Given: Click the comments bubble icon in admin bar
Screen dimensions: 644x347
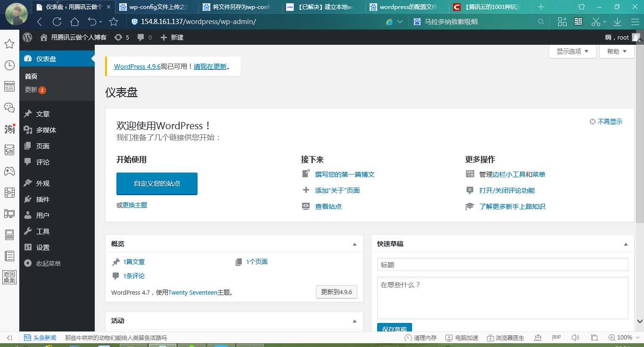Looking at the screenshot, I should [x=141, y=37].
